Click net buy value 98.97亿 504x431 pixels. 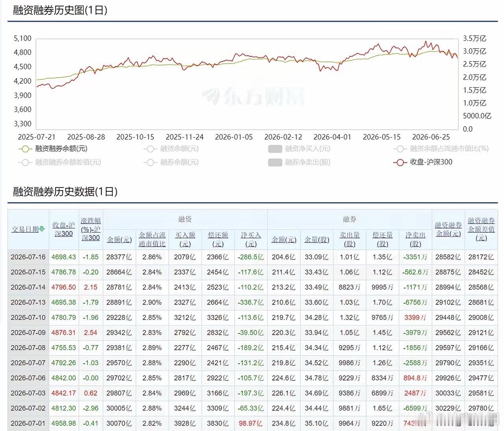251,424
